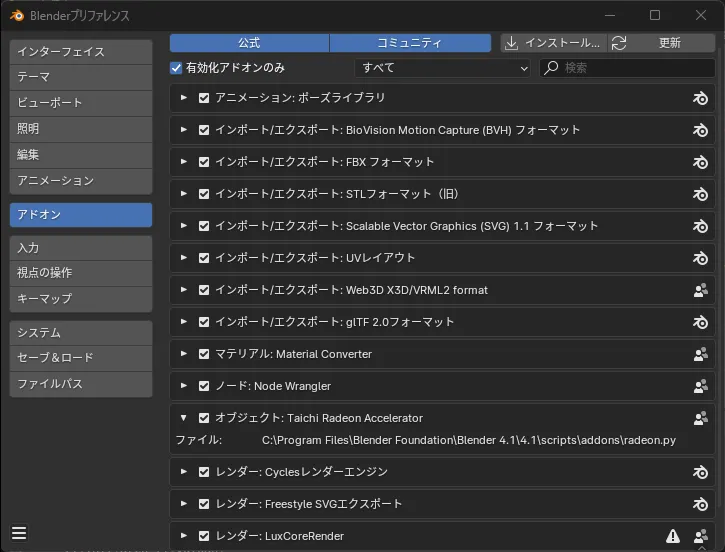Expand the Freestyle SVG エクスポート add-on
Image resolution: width=725 pixels, height=552 pixels.
[184, 504]
